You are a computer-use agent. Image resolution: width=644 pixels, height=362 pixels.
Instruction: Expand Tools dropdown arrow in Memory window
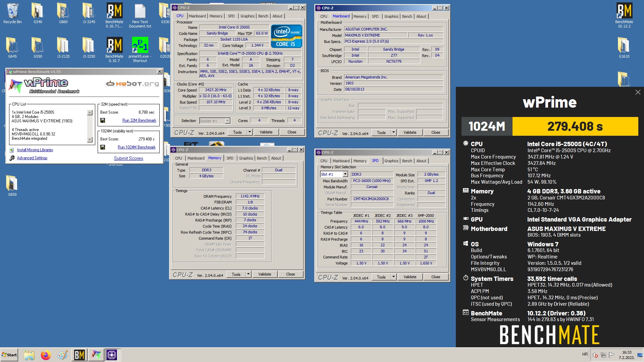(x=248, y=274)
